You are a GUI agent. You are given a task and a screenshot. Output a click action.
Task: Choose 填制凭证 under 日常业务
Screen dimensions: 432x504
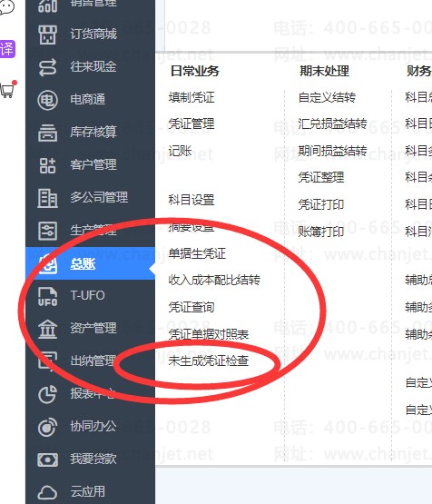click(x=191, y=97)
